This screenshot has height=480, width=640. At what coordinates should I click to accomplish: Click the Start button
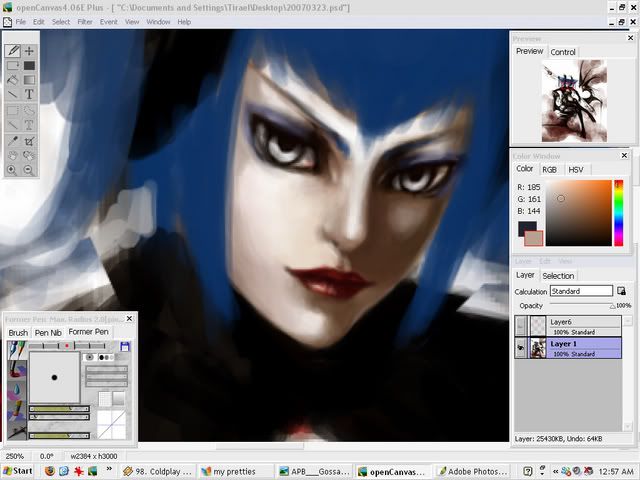(x=18, y=471)
